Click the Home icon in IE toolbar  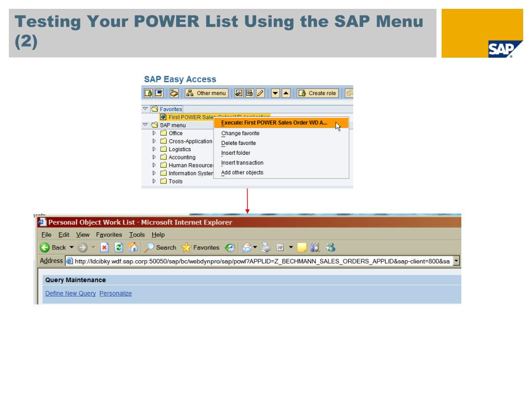(x=133, y=247)
